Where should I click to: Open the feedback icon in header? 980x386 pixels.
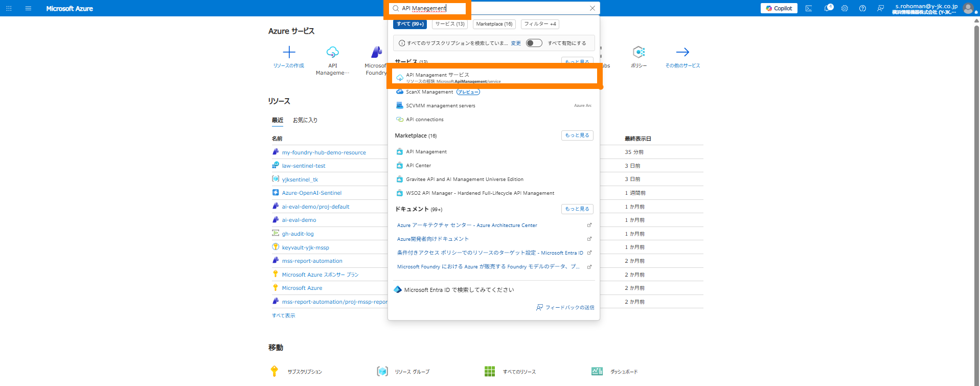tap(880, 8)
